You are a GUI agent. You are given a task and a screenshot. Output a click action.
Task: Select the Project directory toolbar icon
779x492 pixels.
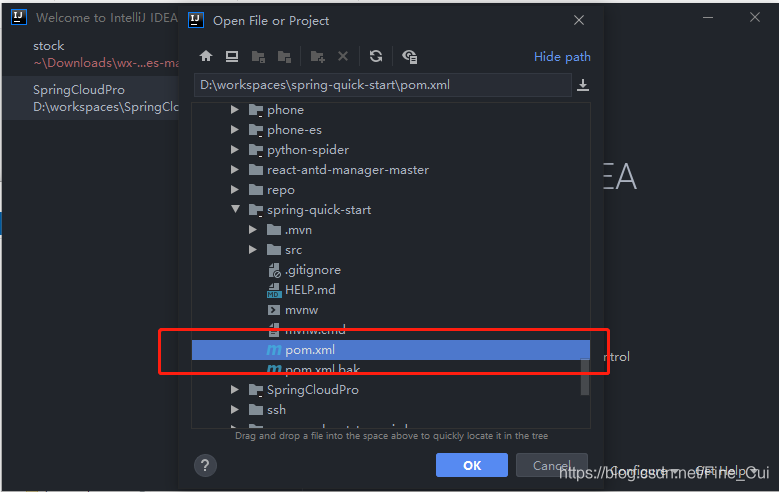(258, 57)
